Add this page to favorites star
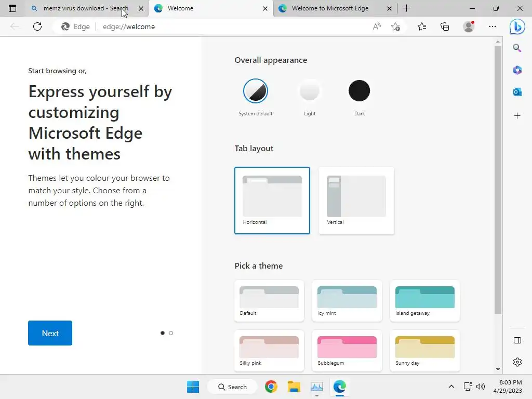This screenshot has width=532, height=399. (395, 26)
